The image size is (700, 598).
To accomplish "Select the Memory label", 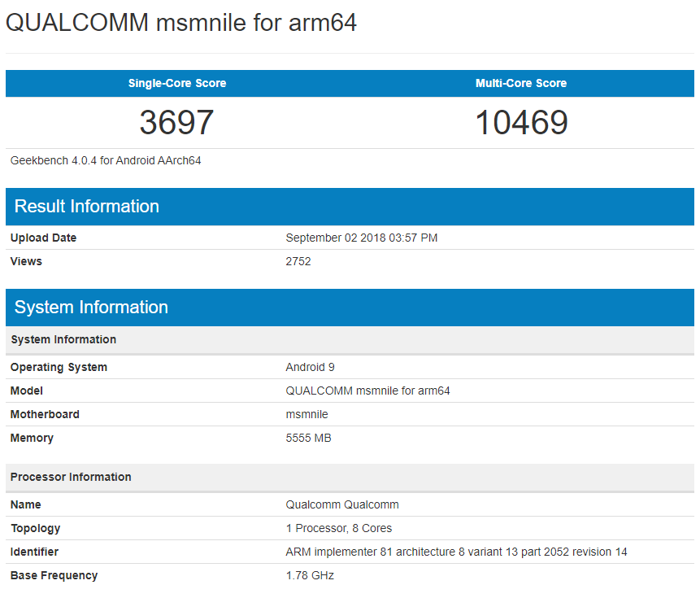I will [x=32, y=438].
